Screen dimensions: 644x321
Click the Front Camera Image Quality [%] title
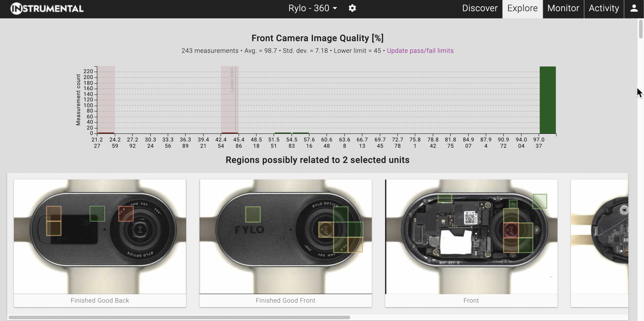(317, 38)
